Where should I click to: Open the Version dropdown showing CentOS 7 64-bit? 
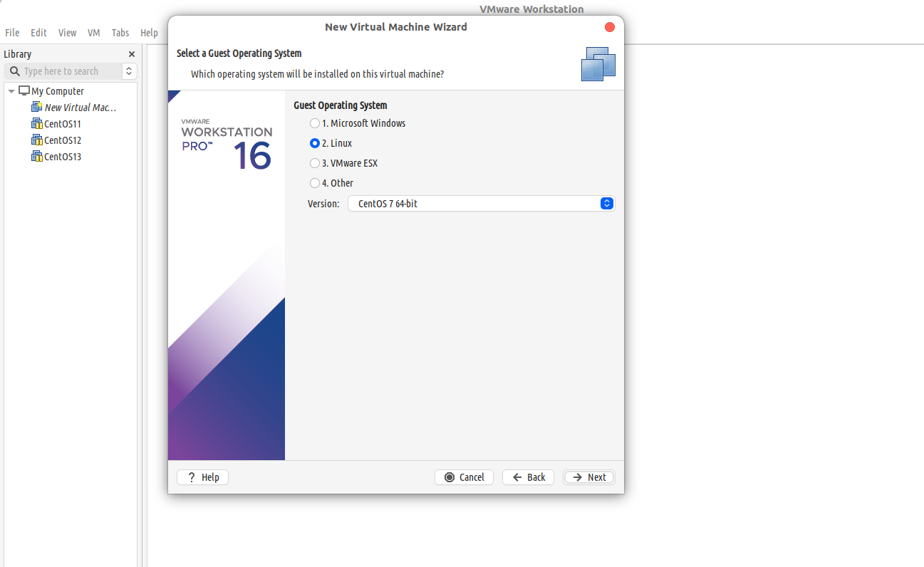[x=481, y=204]
